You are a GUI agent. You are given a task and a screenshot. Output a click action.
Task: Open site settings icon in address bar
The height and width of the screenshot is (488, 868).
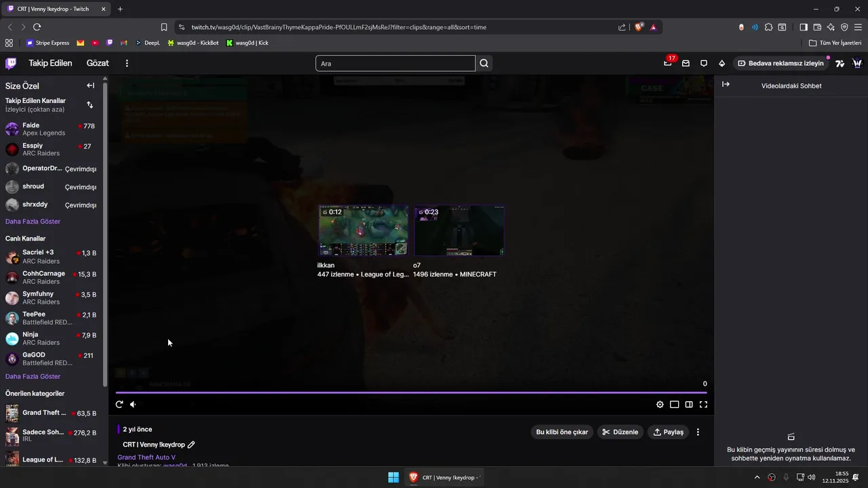(181, 27)
